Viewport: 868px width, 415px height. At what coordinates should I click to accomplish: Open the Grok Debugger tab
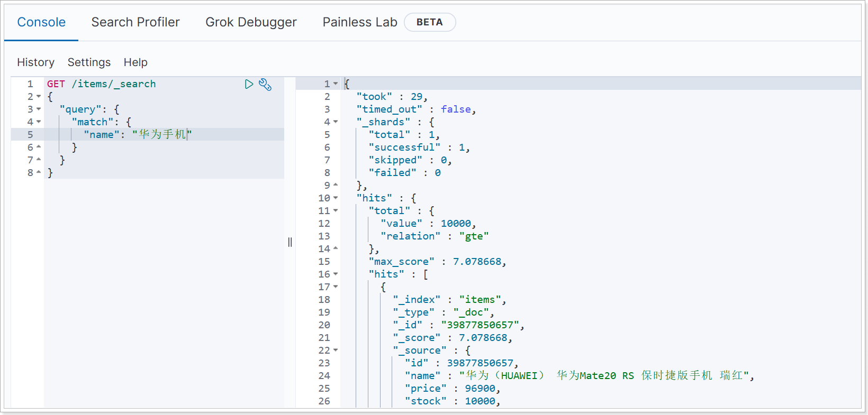(251, 22)
